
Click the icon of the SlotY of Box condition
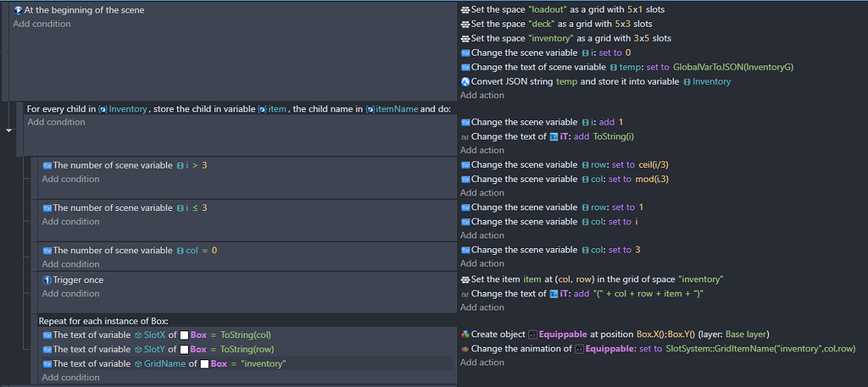(x=47, y=350)
